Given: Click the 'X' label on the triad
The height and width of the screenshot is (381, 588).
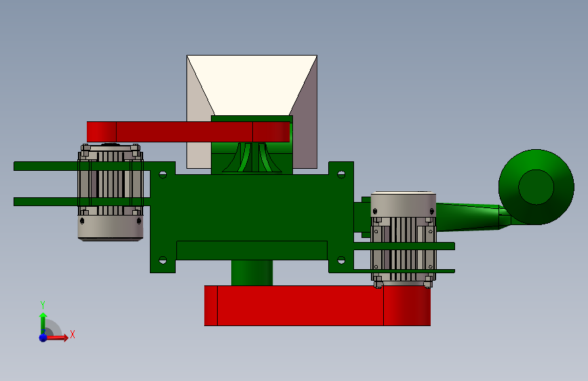Looking at the screenshot, I should pos(73,334).
